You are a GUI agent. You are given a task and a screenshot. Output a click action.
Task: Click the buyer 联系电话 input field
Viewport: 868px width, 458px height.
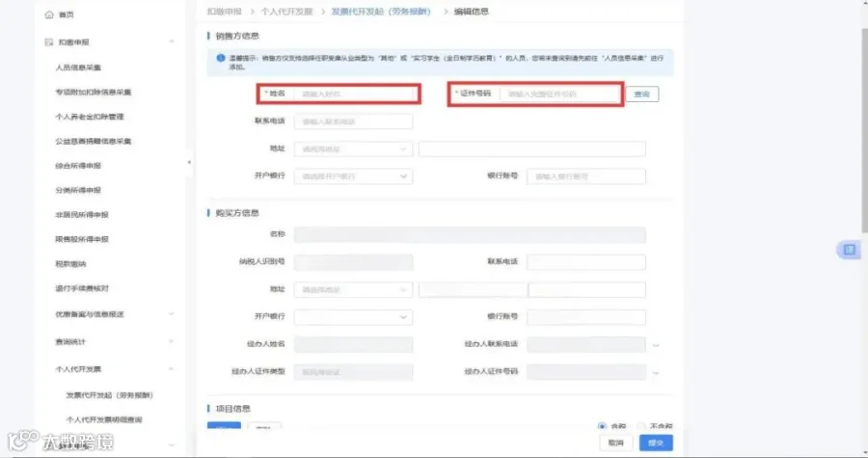pos(585,262)
